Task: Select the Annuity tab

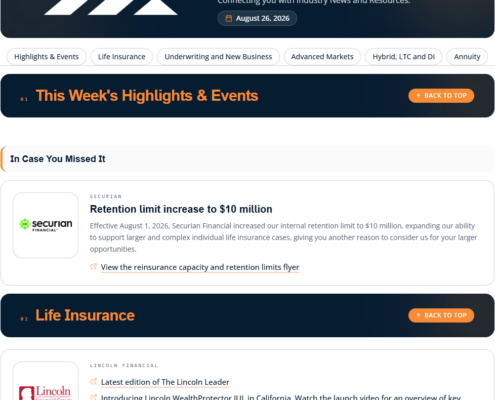Action: [467, 57]
